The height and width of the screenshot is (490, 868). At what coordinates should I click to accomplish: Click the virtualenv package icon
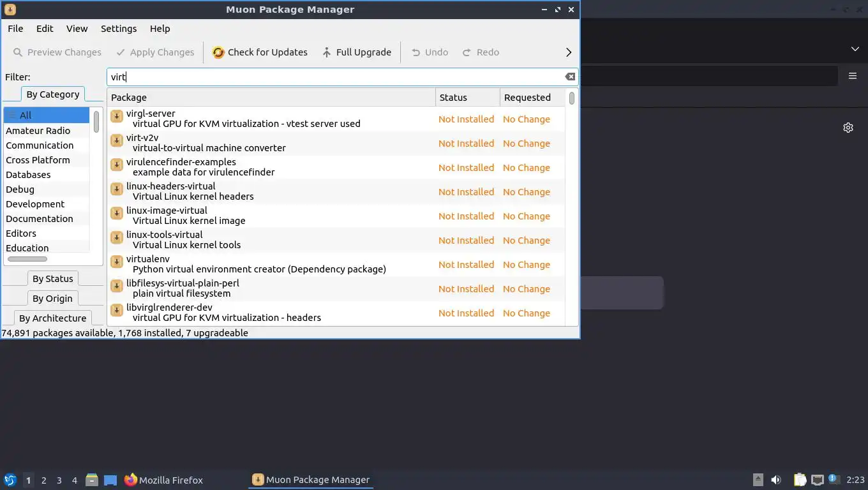tap(117, 262)
